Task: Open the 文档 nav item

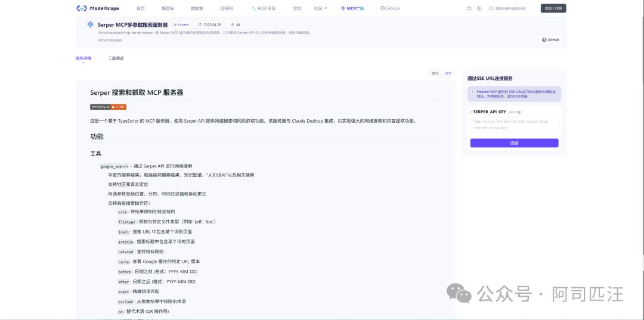Action: pos(297,8)
